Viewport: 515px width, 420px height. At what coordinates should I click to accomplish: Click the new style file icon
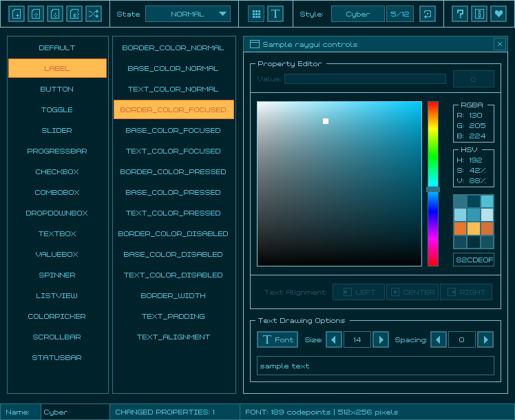(x=17, y=14)
